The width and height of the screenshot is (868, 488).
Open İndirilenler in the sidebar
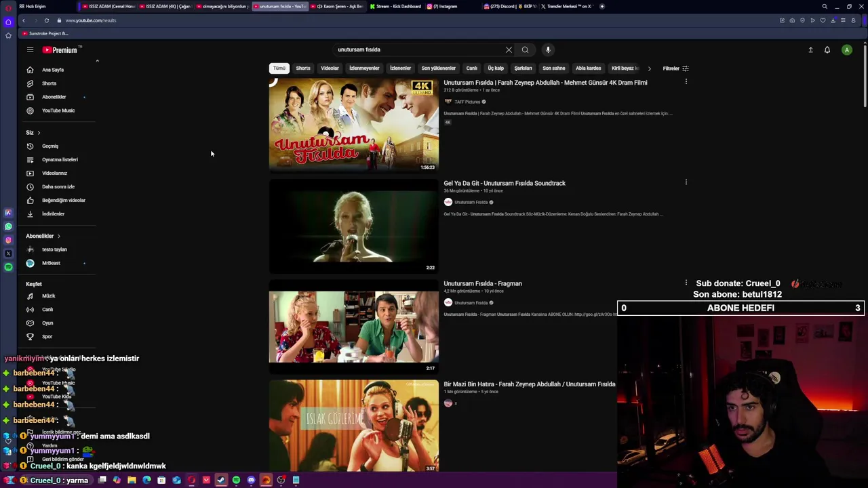53,213
